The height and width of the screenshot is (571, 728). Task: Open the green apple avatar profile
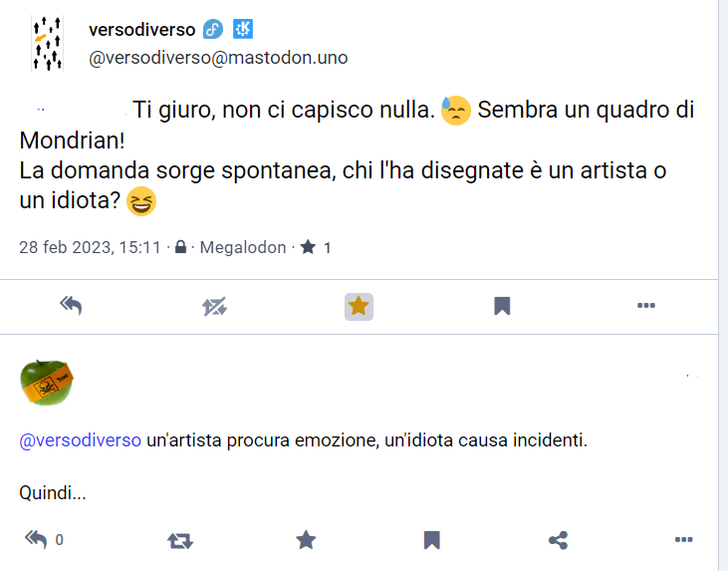[47, 383]
